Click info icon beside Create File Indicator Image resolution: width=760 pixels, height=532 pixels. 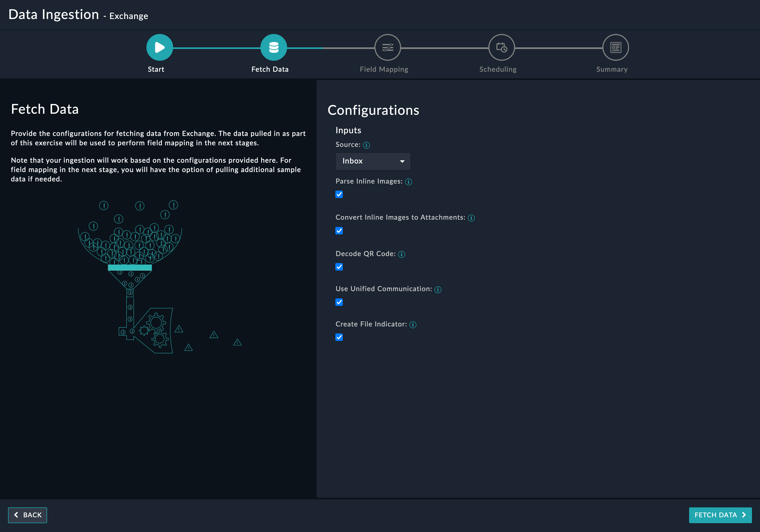click(x=413, y=325)
